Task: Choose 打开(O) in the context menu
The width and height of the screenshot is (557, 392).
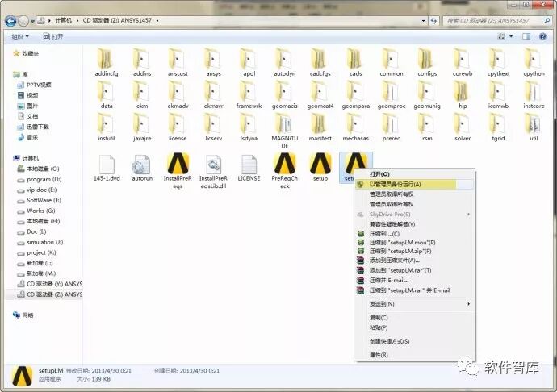Action: 414,174
